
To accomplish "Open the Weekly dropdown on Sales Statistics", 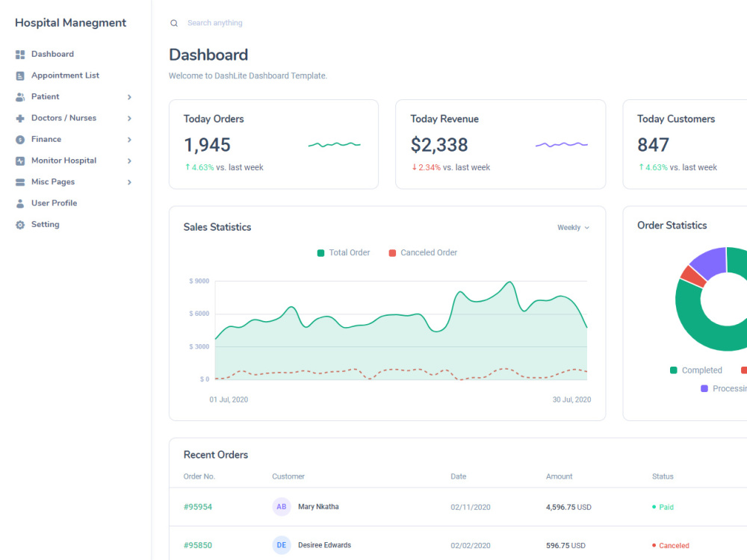I will pos(572,227).
